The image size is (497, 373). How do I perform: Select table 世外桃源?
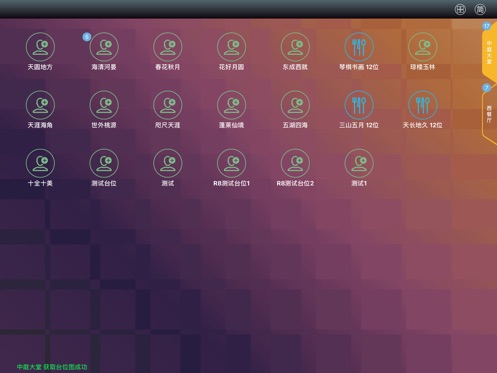coord(104,105)
